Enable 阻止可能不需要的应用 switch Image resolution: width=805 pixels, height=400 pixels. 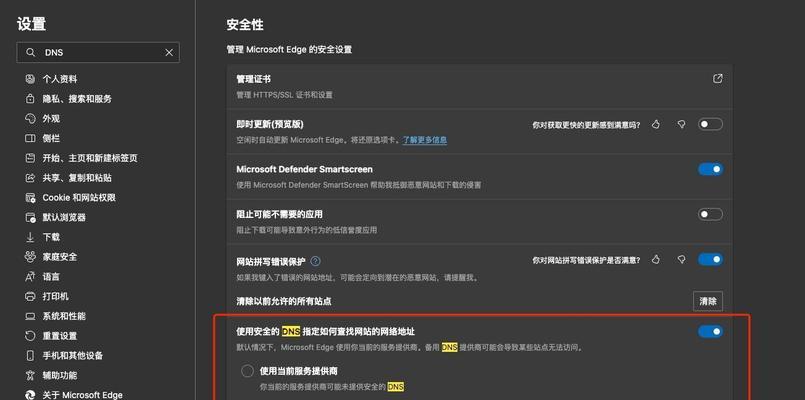(710, 214)
